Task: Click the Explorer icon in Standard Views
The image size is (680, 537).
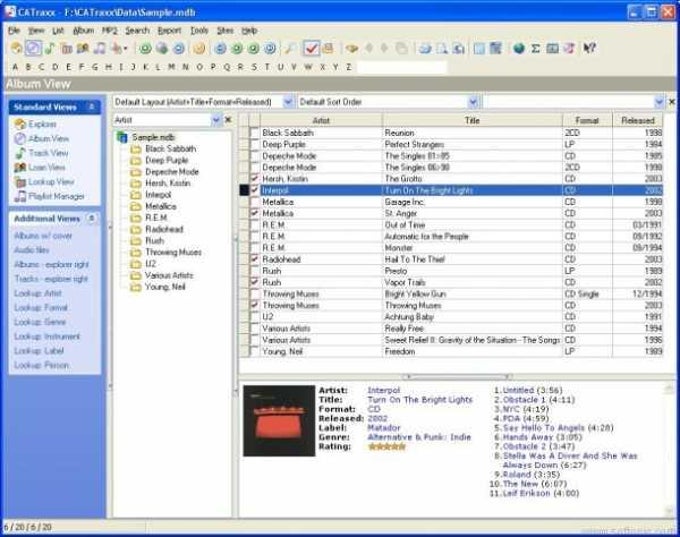Action: click(x=20, y=124)
